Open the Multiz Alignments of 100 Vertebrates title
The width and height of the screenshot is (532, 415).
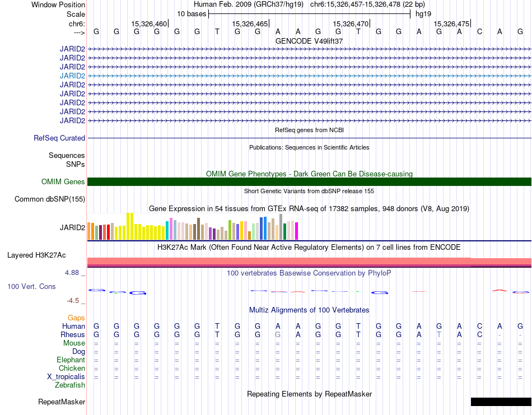coord(309,310)
